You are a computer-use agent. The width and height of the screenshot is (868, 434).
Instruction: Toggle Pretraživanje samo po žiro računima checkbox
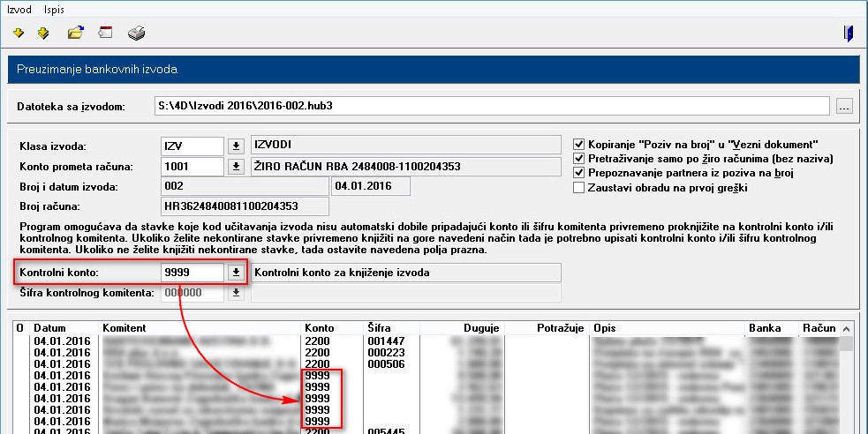[x=579, y=159]
